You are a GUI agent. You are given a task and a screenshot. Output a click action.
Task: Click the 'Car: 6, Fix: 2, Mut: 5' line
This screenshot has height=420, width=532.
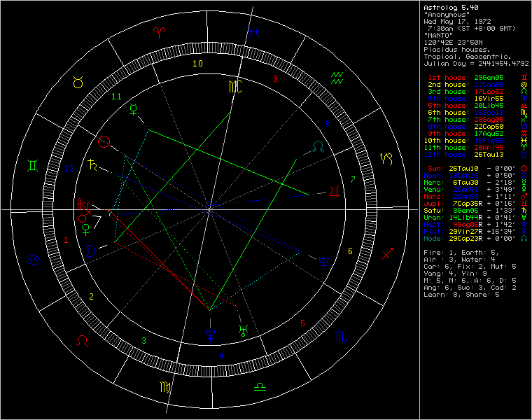coord(470,267)
